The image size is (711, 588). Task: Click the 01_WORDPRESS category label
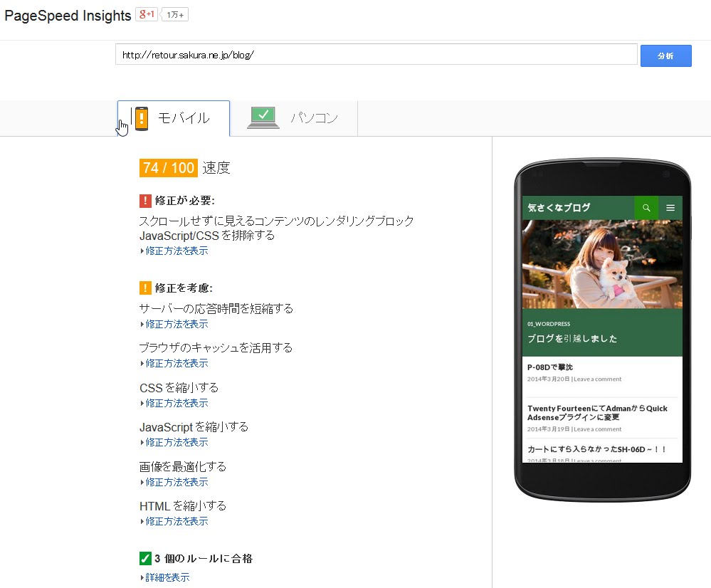549,324
